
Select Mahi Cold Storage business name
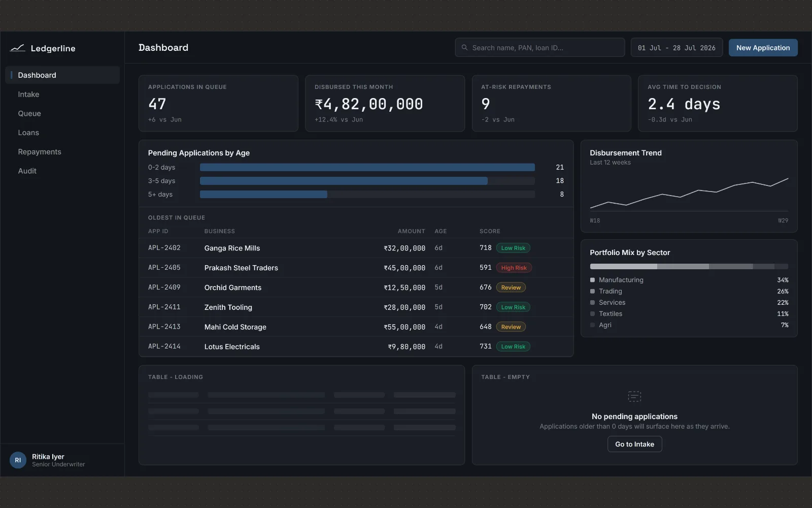coord(235,327)
